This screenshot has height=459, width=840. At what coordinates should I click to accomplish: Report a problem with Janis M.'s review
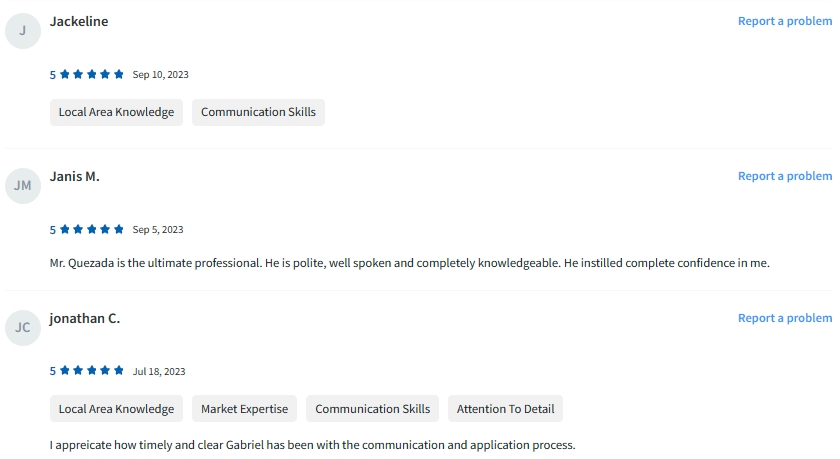pos(784,176)
